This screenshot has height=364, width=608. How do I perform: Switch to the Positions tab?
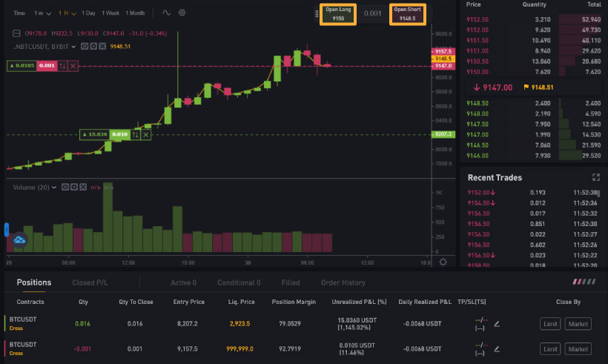tap(33, 282)
